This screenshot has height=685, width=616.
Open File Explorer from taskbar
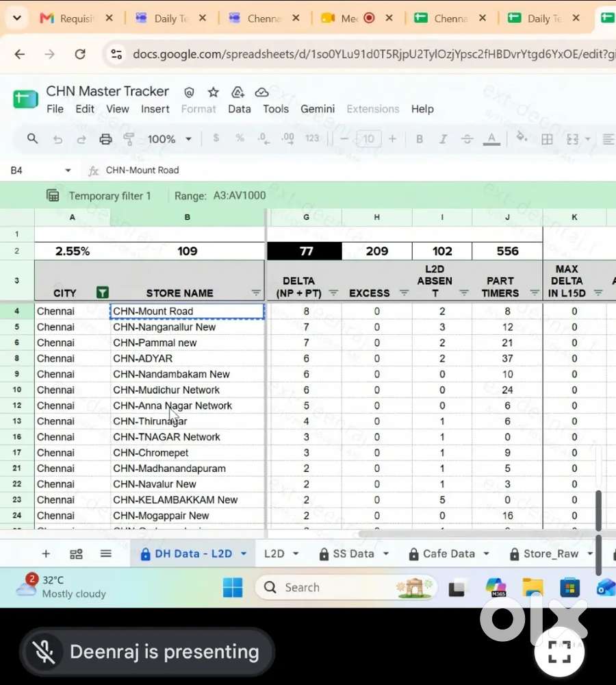coord(532,588)
